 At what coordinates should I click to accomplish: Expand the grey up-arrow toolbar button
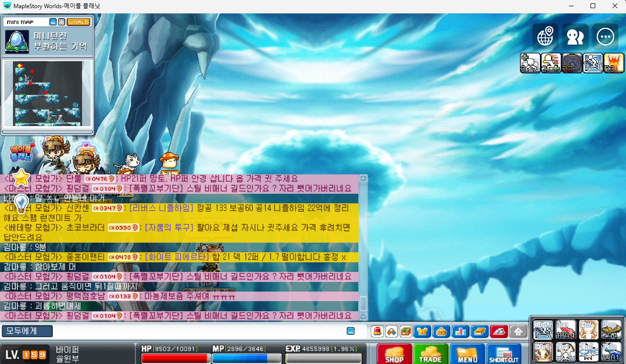pyautogui.click(x=518, y=331)
